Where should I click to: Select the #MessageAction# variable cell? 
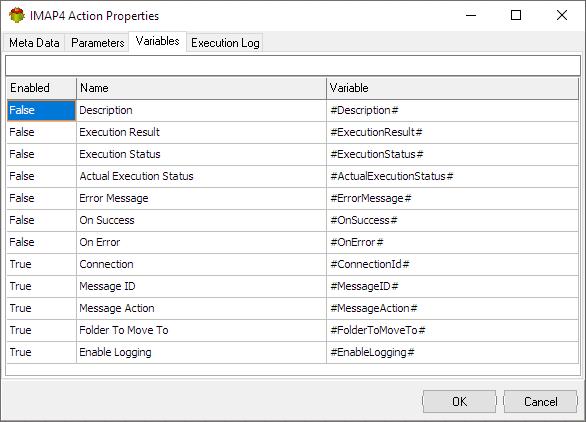453,309
